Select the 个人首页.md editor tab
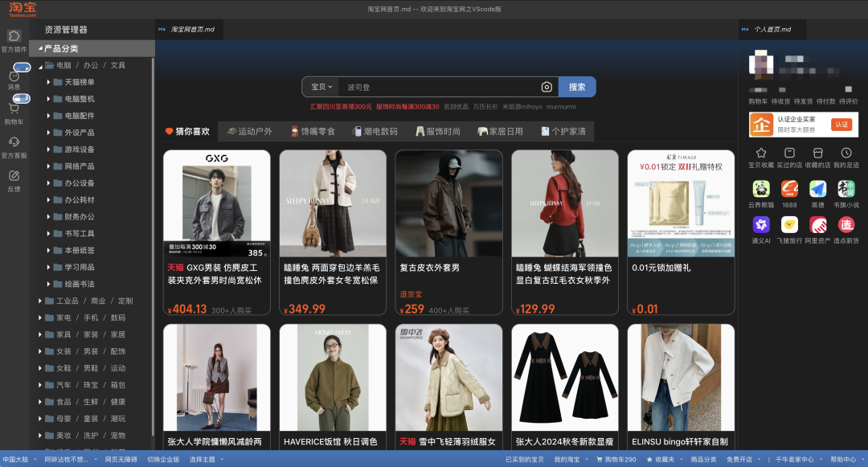 pos(771,29)
